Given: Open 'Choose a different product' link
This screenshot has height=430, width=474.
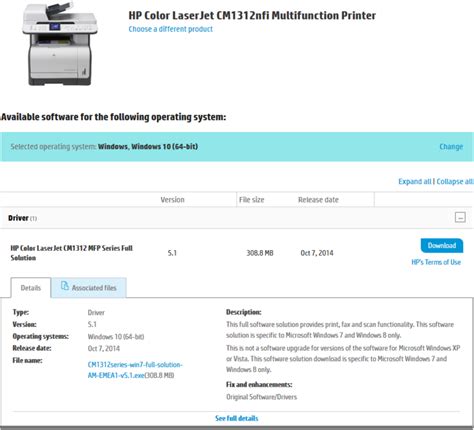Looking at the screenshot, I should tap(171, 29).
